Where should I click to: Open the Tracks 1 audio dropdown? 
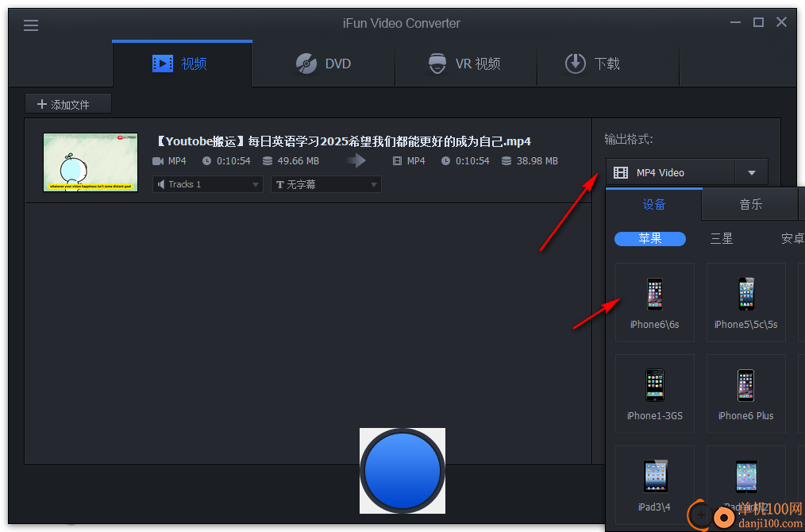click(208, 184)
